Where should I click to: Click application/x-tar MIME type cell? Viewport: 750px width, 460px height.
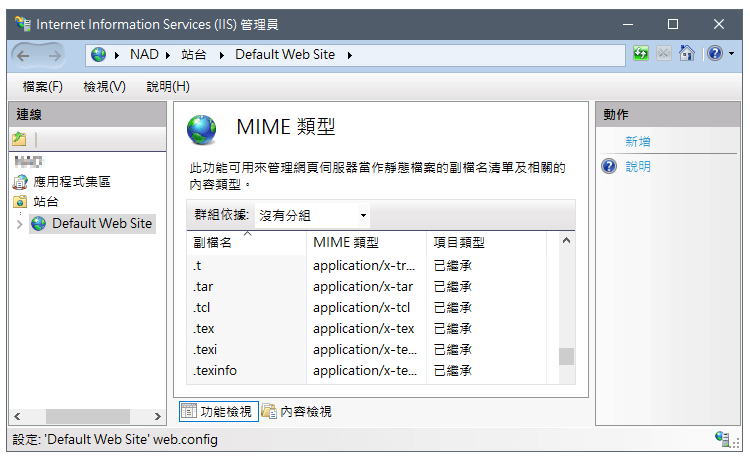(363, 286)
